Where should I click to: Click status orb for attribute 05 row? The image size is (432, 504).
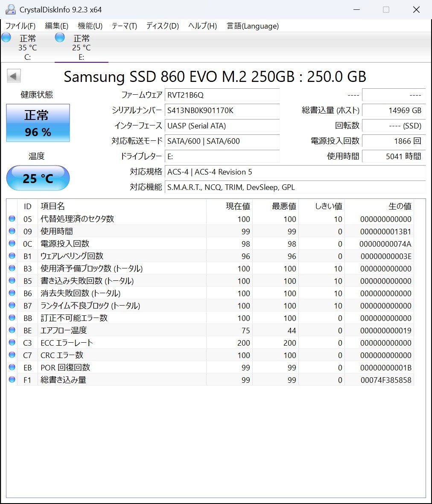pos(12,219)
